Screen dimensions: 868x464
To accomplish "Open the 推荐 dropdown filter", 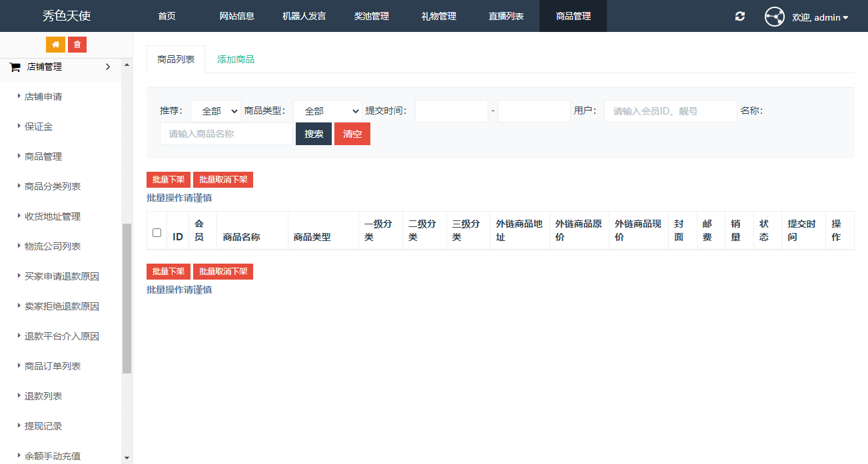I will pos(216,111).
